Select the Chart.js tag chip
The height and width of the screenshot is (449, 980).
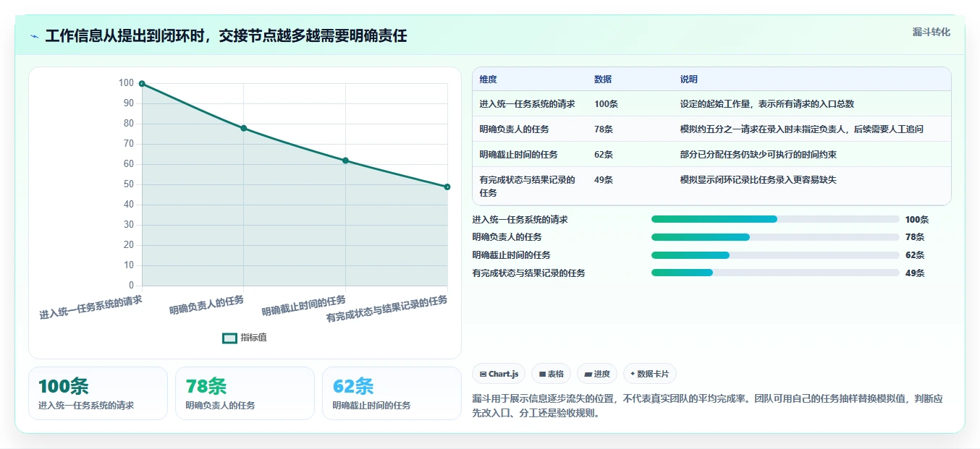499,374
